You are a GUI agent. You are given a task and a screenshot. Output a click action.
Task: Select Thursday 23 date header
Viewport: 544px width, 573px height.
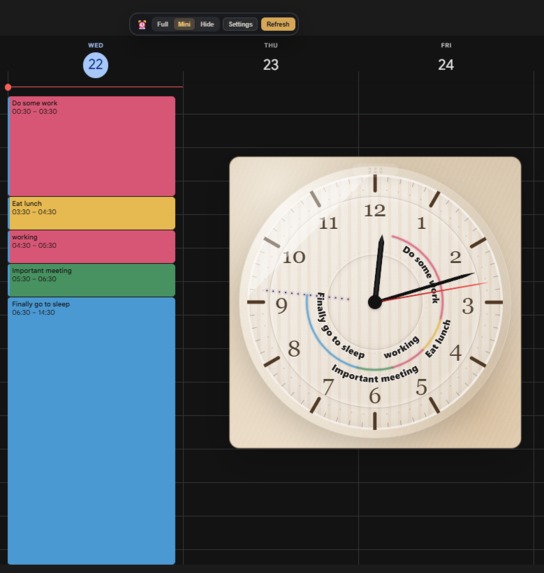pyautogui.click(x=271, y=65)
